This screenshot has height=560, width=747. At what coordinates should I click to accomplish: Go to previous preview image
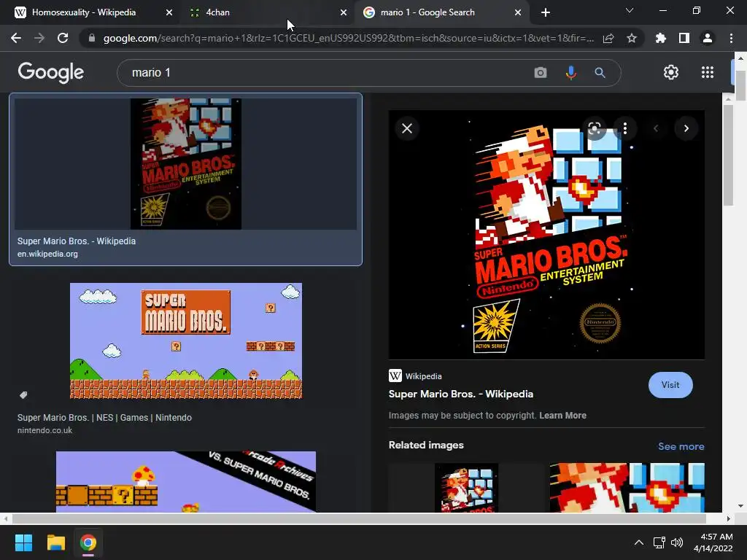[656, 128]
